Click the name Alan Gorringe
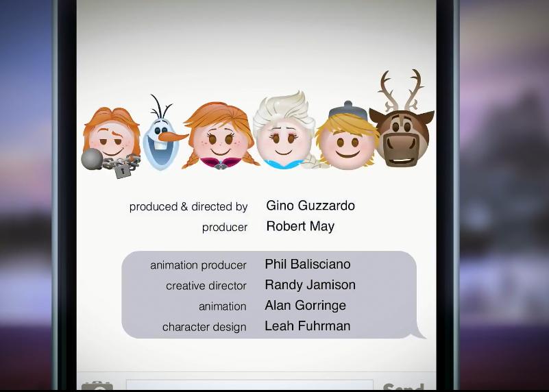Viewport: 549px width, 392px height. coord(305,306)
